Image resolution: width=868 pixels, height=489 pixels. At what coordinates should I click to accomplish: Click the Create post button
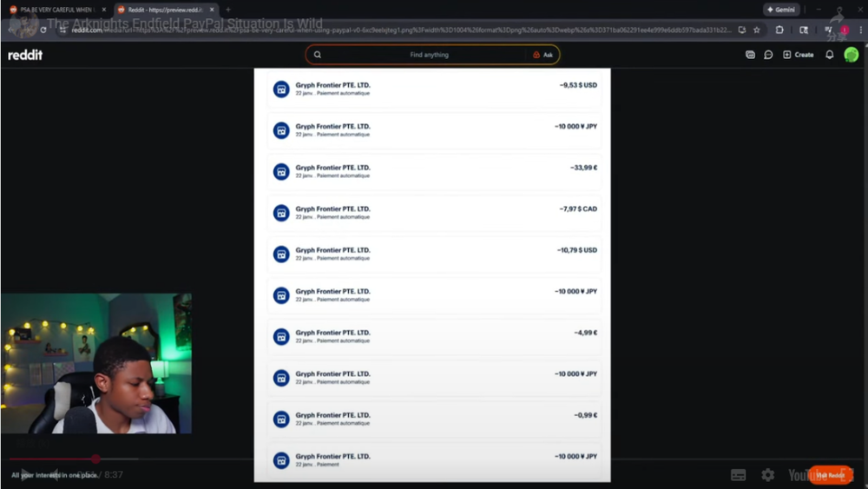coord(799,55)
